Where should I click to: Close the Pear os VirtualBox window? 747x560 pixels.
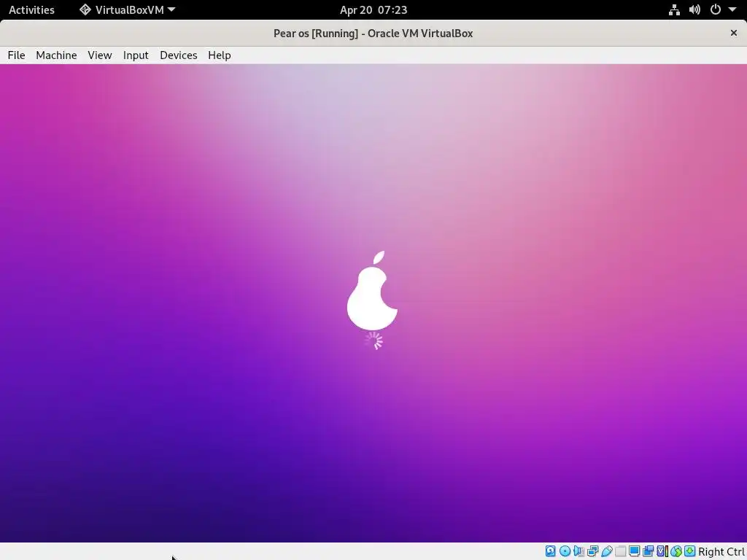tap(734, 33)
